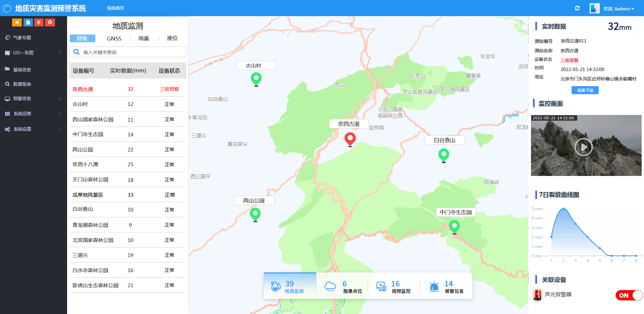Turn off the 声光报警器 ON switch
Viewport: 644px width, 314px height.
629,295
